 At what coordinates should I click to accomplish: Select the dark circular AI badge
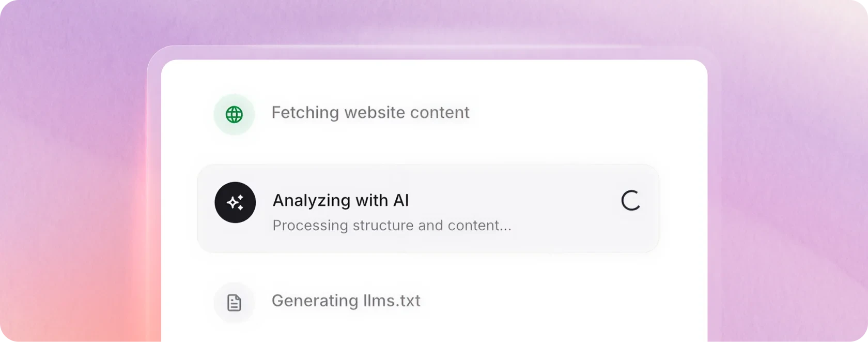(235, 202)
